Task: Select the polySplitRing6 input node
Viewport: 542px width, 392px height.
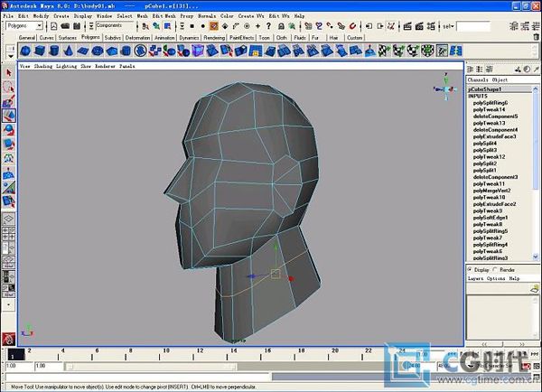Action: pos(491,103)
